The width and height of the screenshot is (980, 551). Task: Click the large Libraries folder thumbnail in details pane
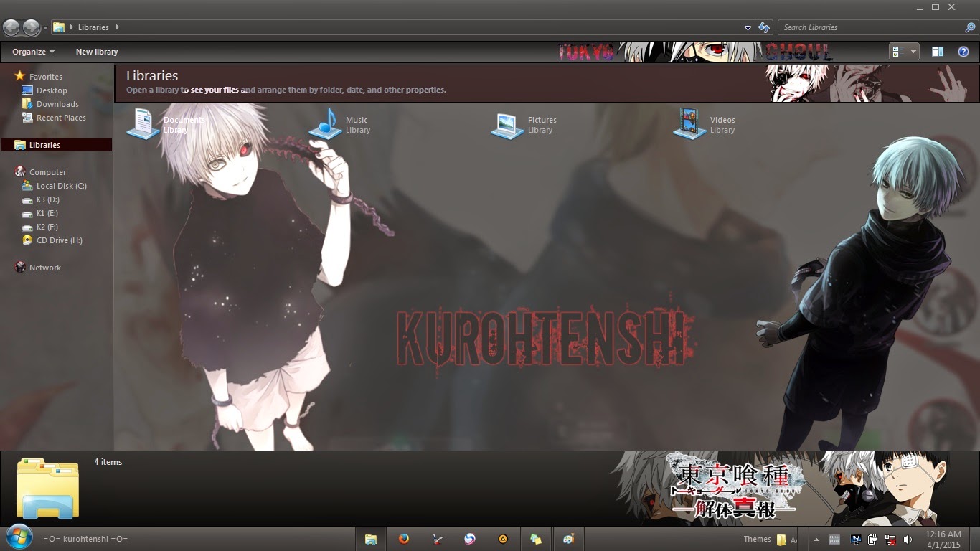(x=47, y=489)
